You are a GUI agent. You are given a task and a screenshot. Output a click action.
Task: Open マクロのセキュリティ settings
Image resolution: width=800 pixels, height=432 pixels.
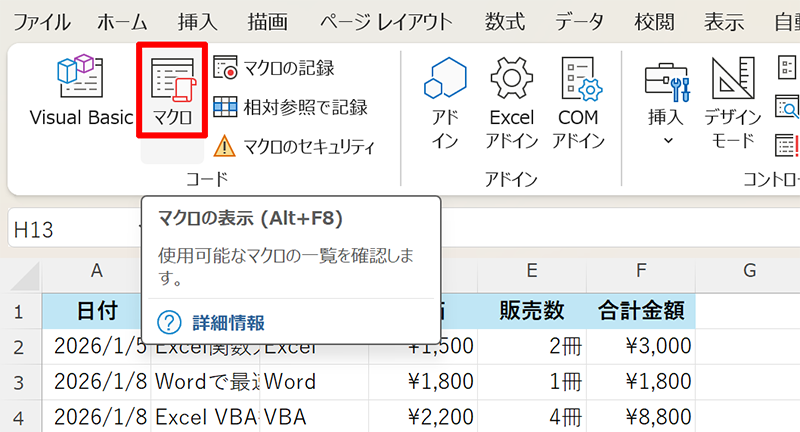294,147
